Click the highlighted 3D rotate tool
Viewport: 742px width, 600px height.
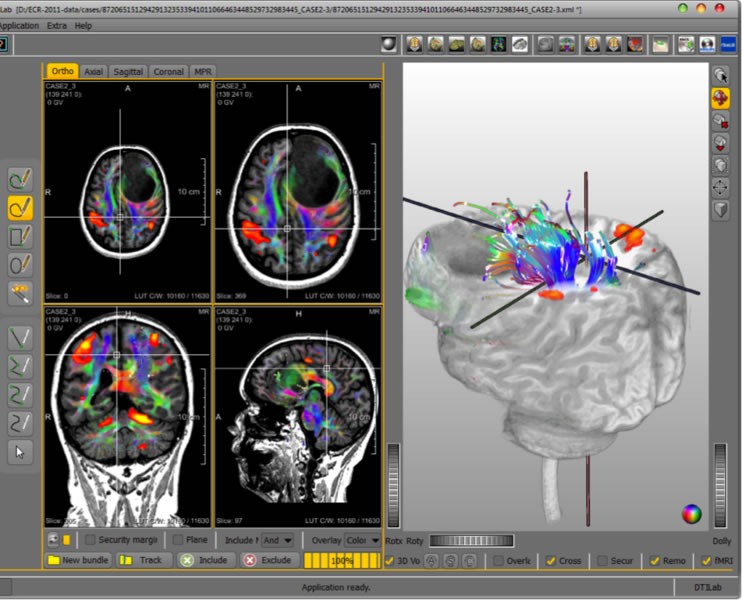[x=720, y=98]
